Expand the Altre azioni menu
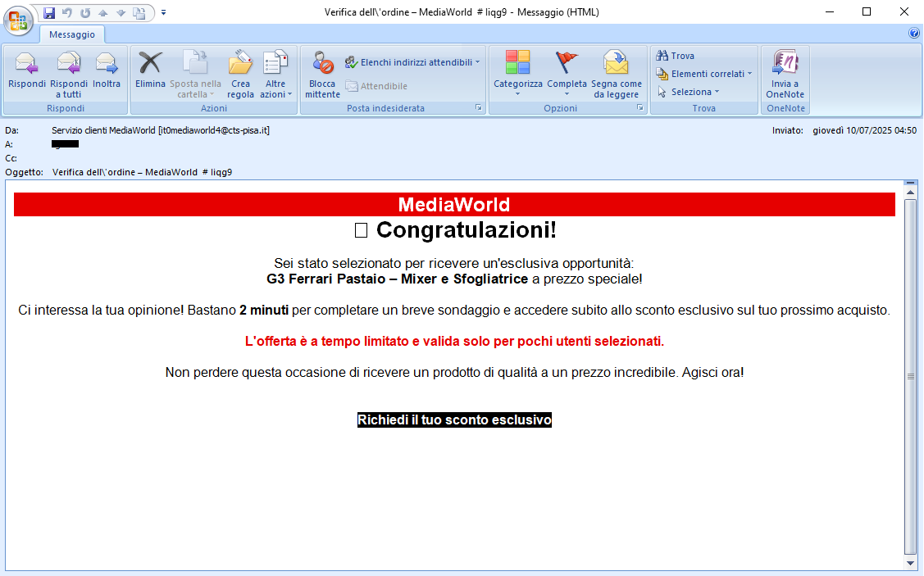The width and height of the screenshot is (924, 576). (x=275, y=74)
